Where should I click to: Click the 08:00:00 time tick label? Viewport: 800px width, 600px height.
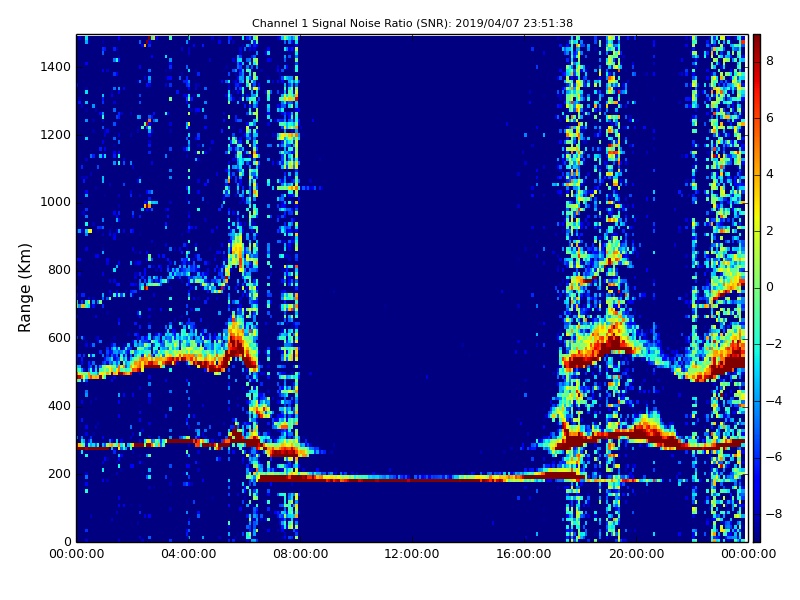pyautogui.click(x=301, y=554)
